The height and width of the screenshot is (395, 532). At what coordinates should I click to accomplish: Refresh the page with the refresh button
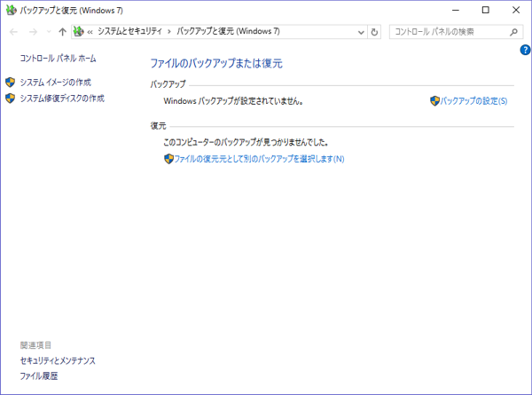(374, 32)
